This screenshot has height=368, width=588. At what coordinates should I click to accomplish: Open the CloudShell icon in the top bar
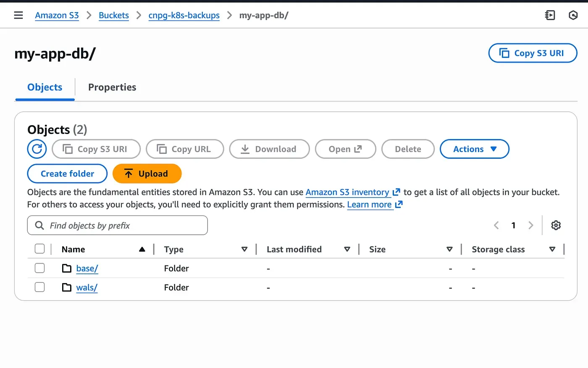point(550,15)
